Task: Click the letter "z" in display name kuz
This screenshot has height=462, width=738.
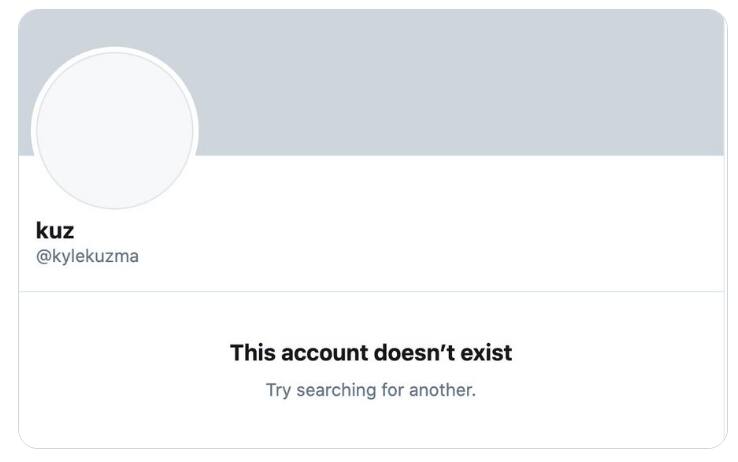Action: (x=68, y=232)
